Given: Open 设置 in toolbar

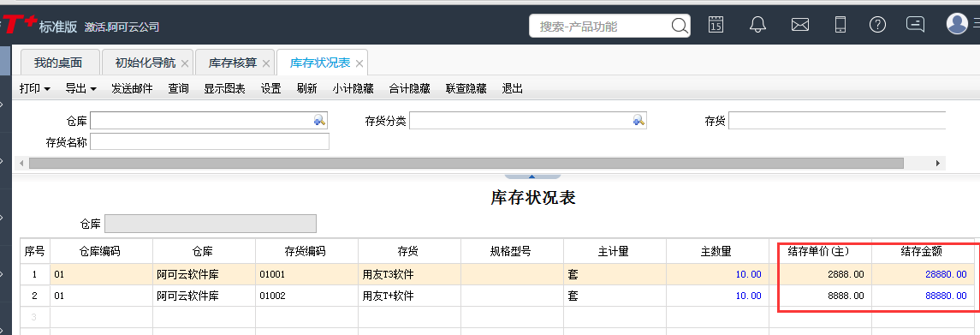Looking at the screenshot, I should pyautogui.click(x=270, y=88).
